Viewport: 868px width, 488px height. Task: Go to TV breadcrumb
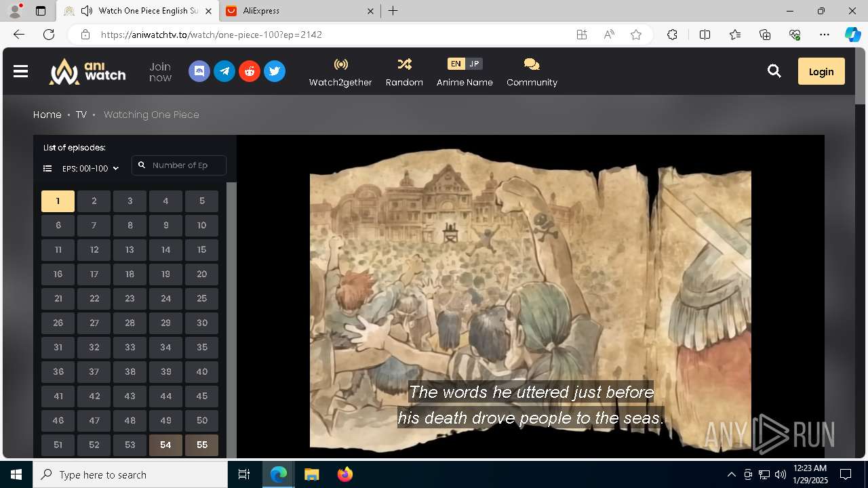(81, 115)
